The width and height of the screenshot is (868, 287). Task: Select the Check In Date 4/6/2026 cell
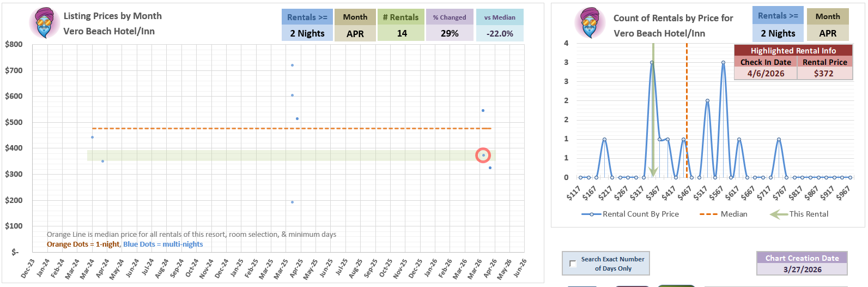pyautogui.click(x=766, y=74)
